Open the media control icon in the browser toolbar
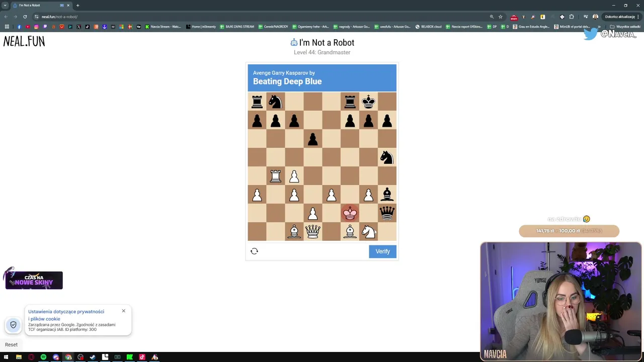644x362 pixels. point(585,17)
